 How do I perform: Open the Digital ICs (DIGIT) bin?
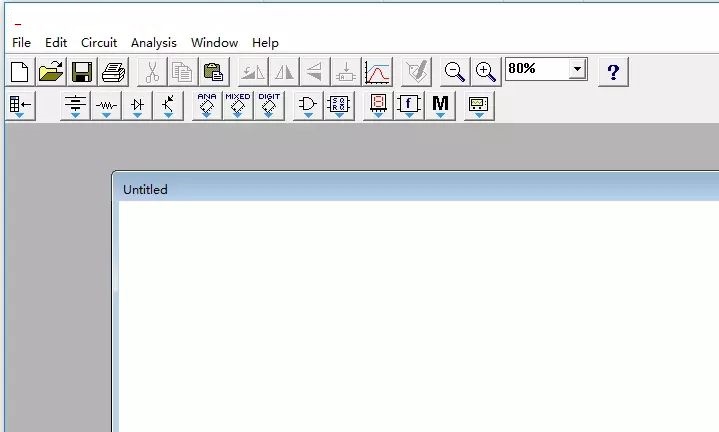269,105
